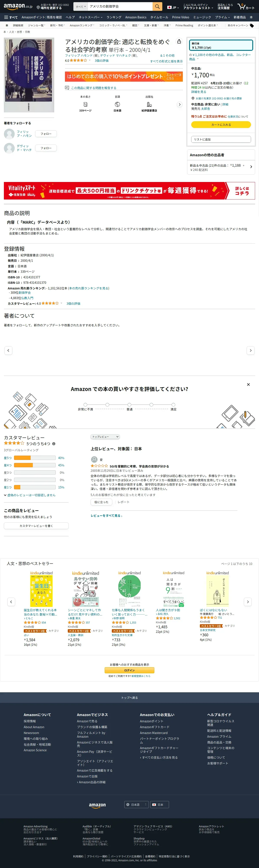Viewport: 259px width, 868px height.
Task: Open ジャンル一覧 dropdown in books bar
Action: pyautogui.click(x=36, y=26)
